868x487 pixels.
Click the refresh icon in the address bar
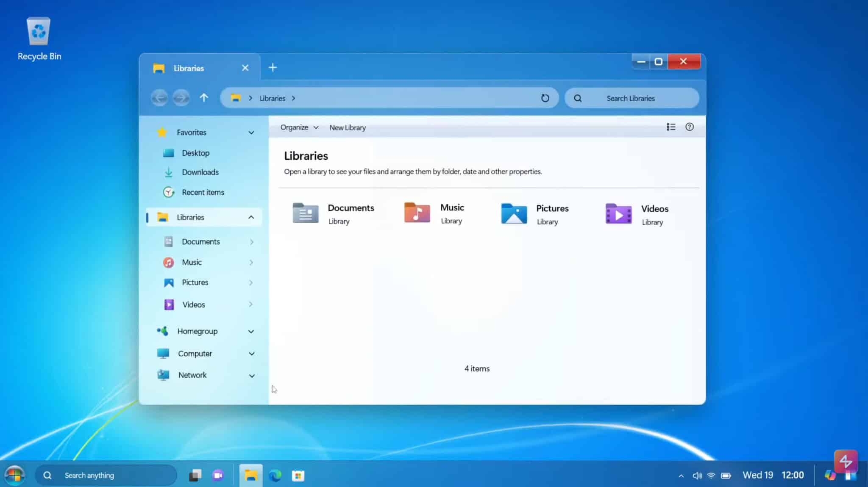pos(545,98)
